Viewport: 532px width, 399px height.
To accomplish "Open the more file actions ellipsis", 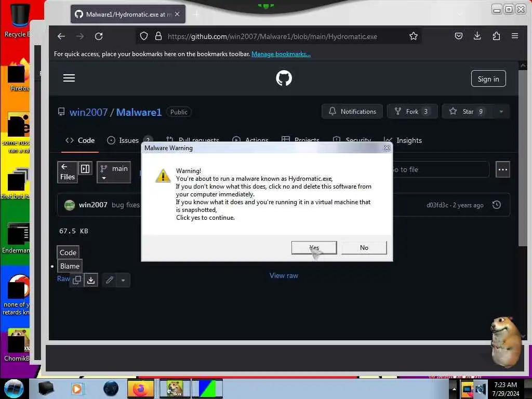I will click(x=503, y=170).
